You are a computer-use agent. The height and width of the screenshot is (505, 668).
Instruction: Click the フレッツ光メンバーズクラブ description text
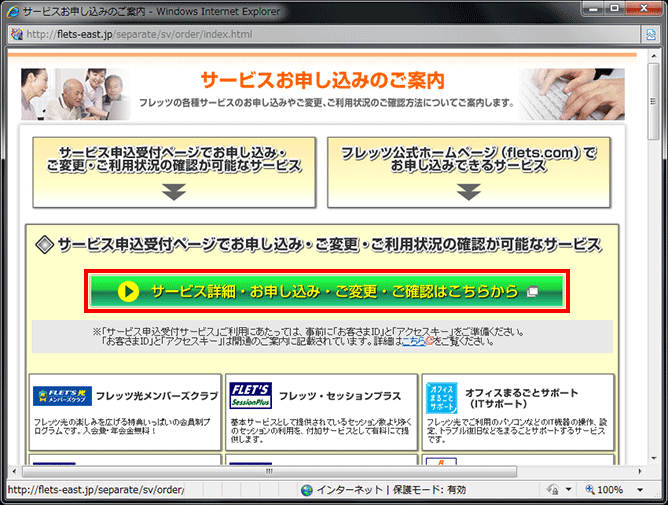click(122, 426)
